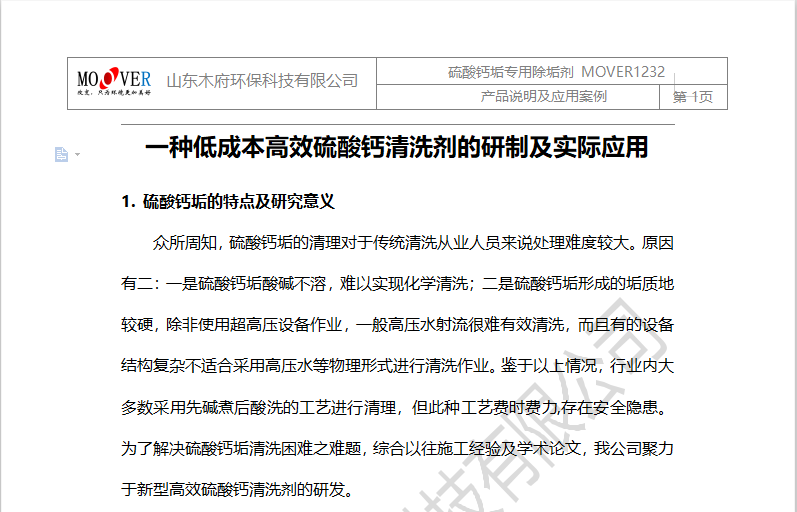Click the section heading 硫酸钙垢的特点及研究意义
The image size is (797, 512).
239,201
